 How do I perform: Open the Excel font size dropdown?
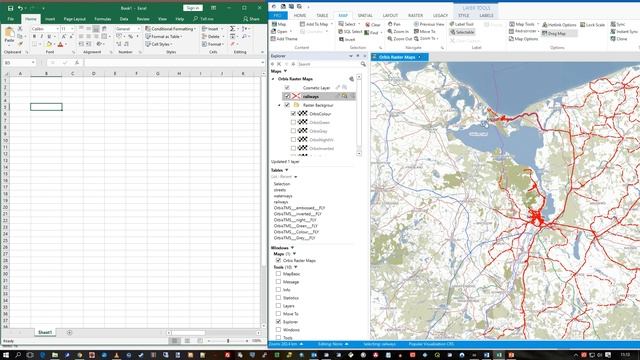click(x=73, y=29)
